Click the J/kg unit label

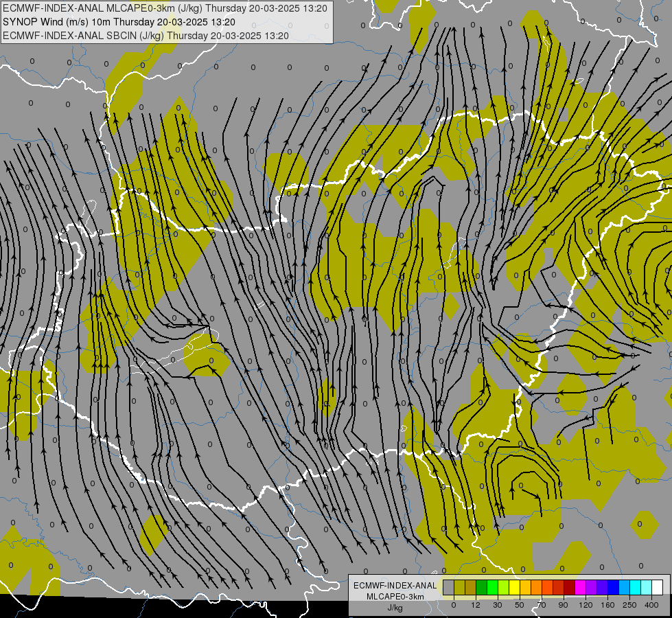(x=395, y=608)
